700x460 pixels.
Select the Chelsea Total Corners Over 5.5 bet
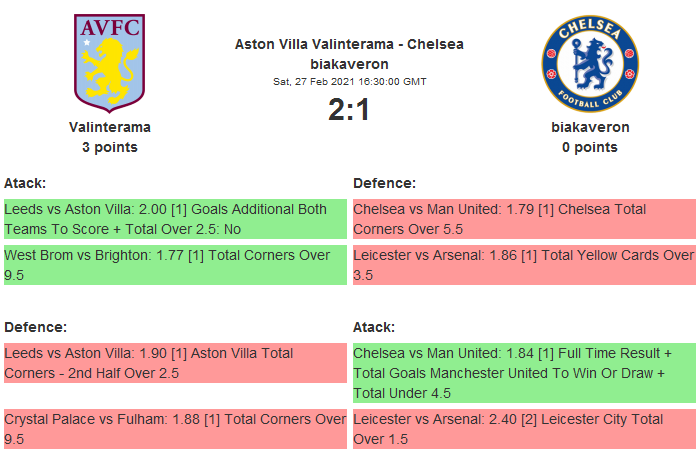click(523, 219)
